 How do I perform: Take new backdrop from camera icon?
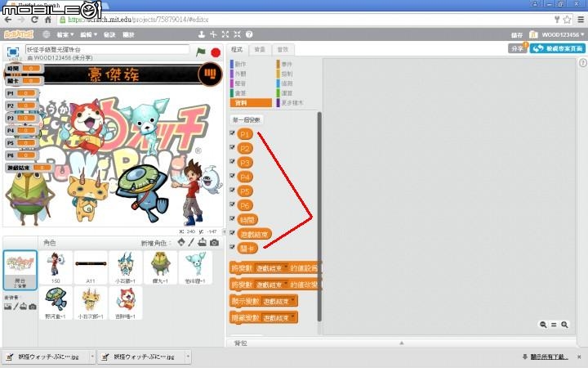click(33, 307)
